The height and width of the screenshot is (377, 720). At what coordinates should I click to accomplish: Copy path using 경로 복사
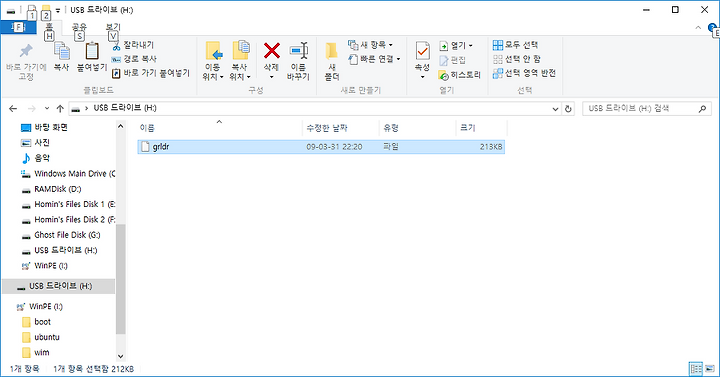pos(134,59)
